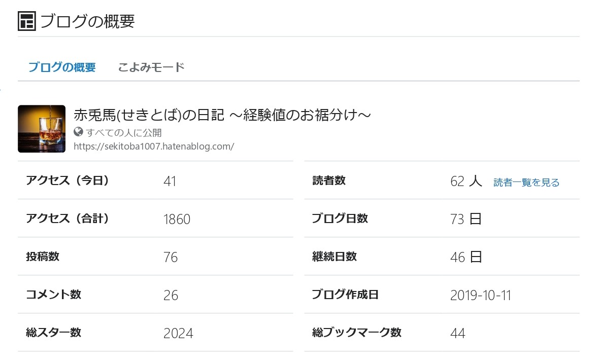The image size is (601, 364).
Task: Switch to the こよみモード tab
Action: click(151, 66)
